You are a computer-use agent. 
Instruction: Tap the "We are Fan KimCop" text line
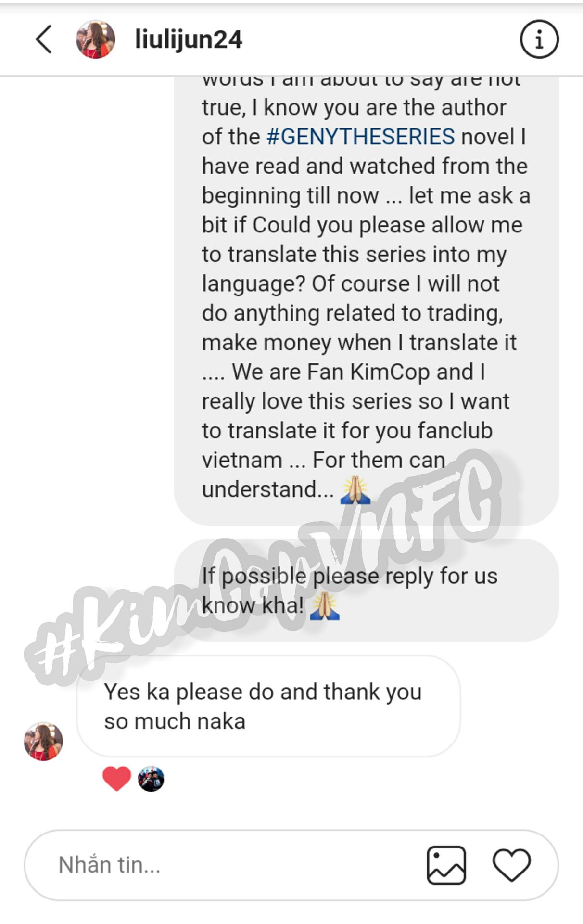(x=343, y=372)
